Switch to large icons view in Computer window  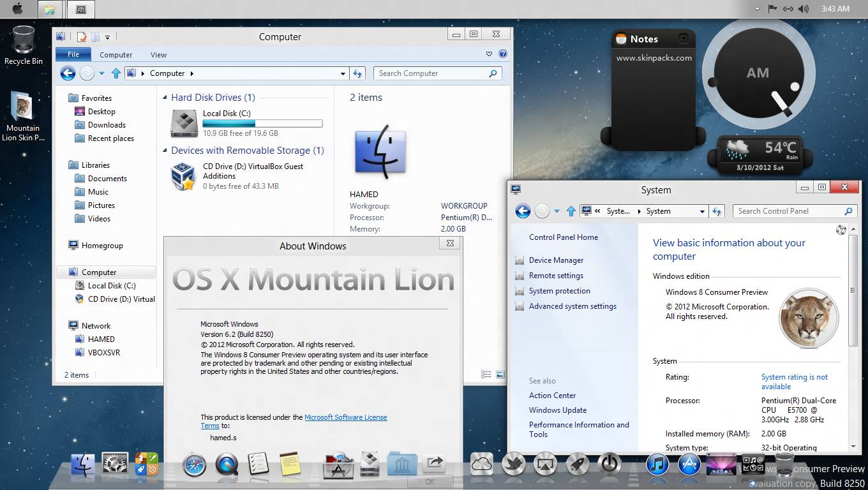tap(500, 375)
